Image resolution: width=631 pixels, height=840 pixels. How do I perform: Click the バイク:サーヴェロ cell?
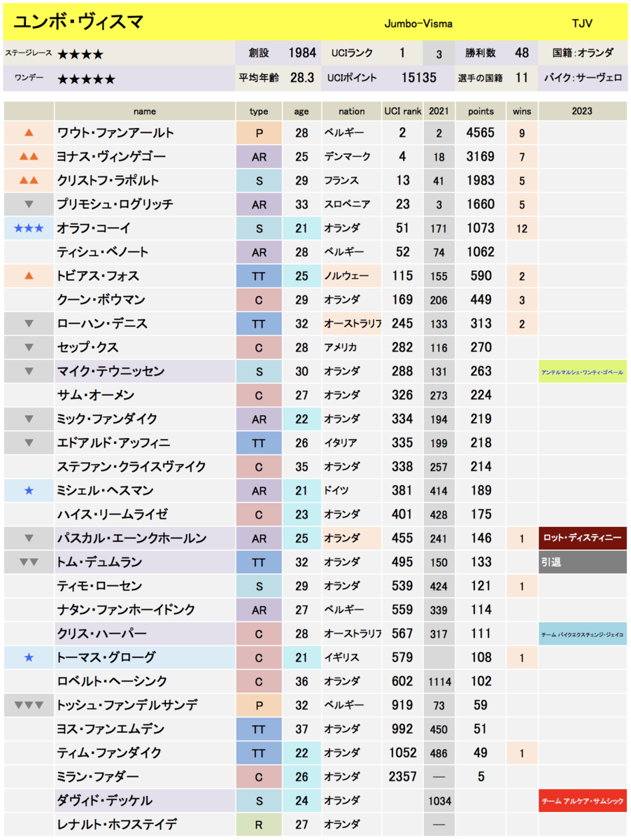coord(582,78)
